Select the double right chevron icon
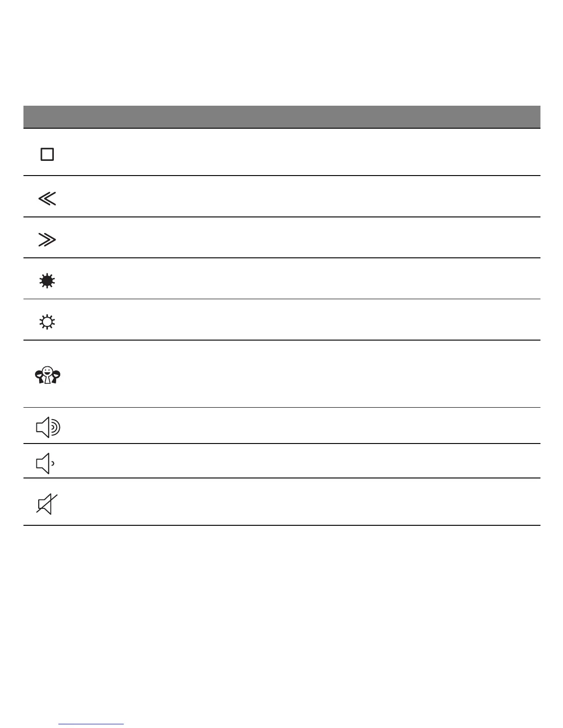 [47, 240]
